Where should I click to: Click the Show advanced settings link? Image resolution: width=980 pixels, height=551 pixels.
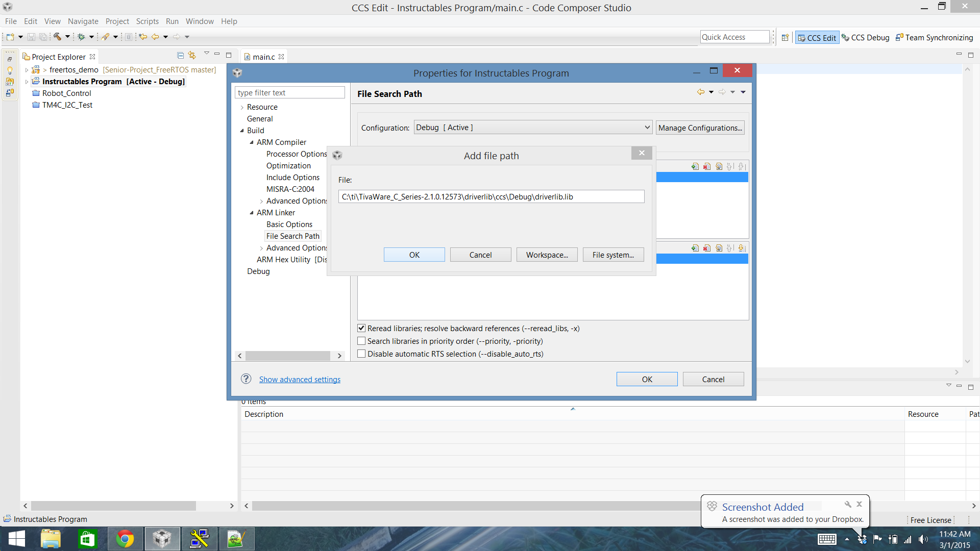pos(300,379)
